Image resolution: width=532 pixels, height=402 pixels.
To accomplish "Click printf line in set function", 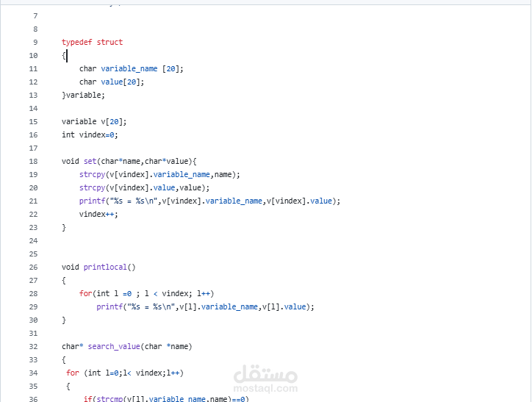I will click(x=209, y=201).
